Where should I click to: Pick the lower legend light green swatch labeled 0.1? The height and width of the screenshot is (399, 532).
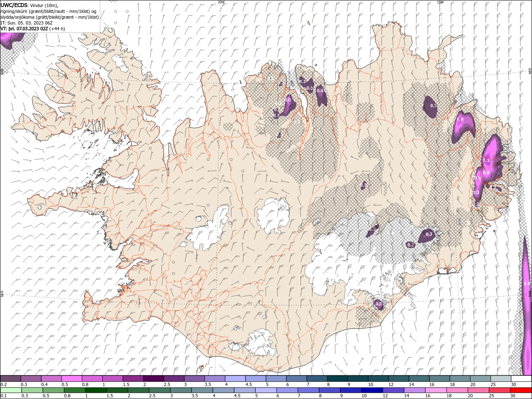point(10,390)
